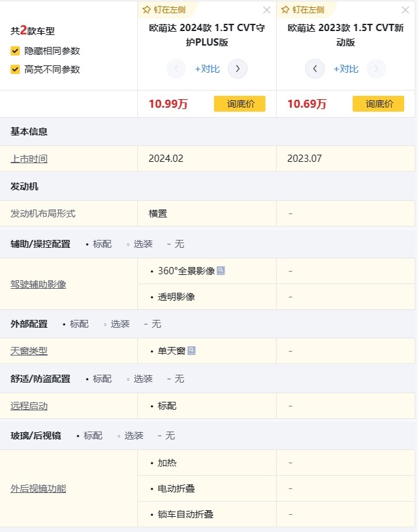
Task: Go to next model in 2024款 column
Action: [x=238, y=69]
